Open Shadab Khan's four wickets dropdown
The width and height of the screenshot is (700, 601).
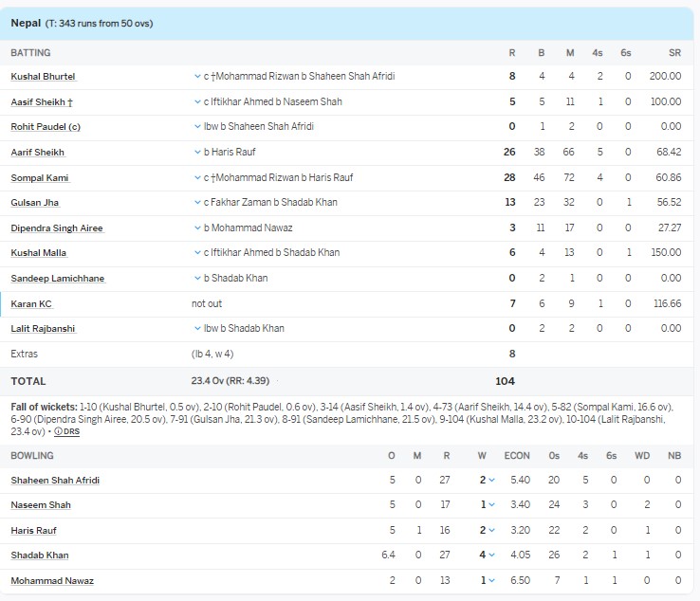491,555
